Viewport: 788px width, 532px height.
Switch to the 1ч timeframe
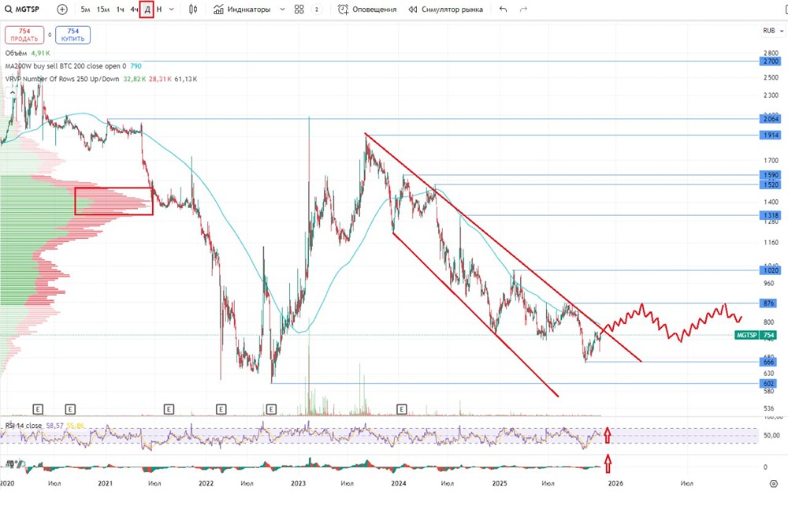(x=120, y=9)
